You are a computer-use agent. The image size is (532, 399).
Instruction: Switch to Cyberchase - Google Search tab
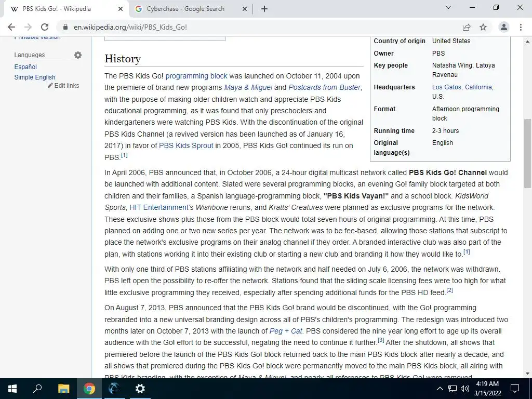[190, 9]
